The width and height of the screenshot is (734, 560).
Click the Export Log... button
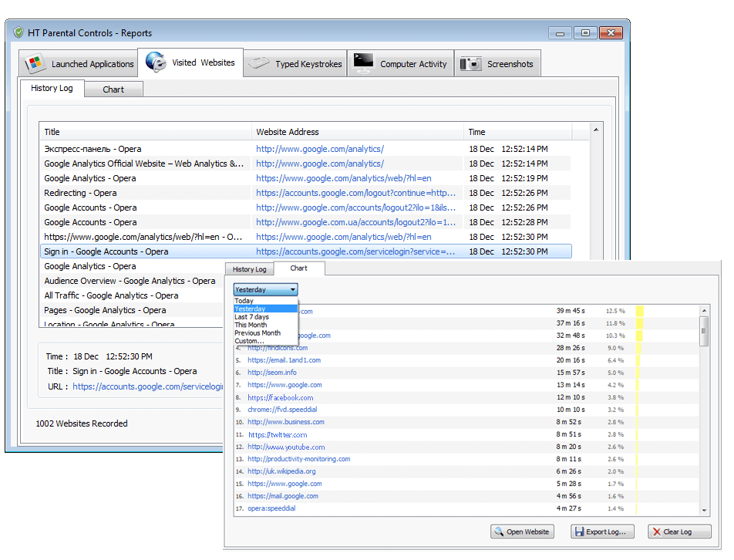pyautogui.click(x=602, y=531)
